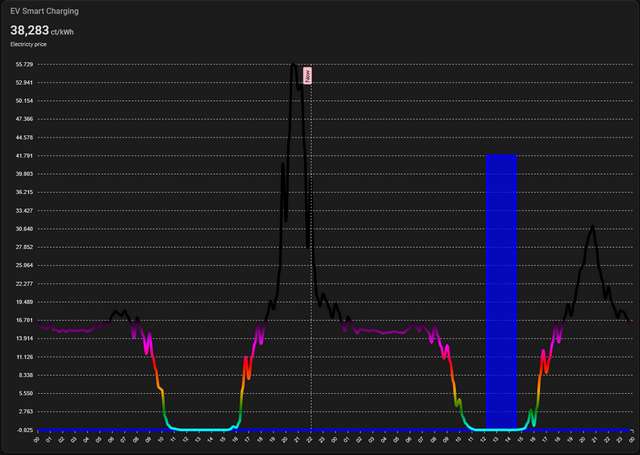Pick the 22.277 y-axis label
Viewport: 640px width, 455px height.
24,284
